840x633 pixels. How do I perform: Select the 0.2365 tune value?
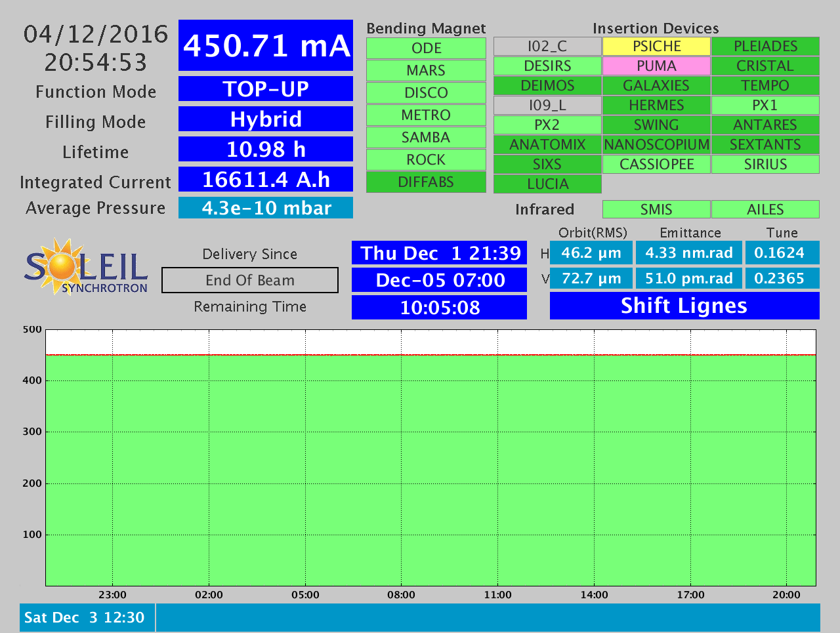click(x=782, y=278)
